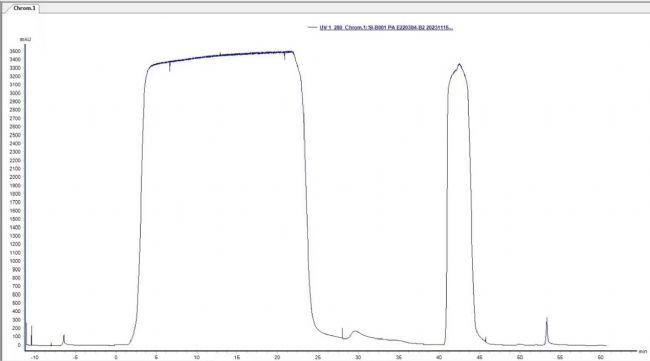This screenshot has height=361, width=650.
Task: Select the Chrom.1 tab
Action: click(24, 8)
